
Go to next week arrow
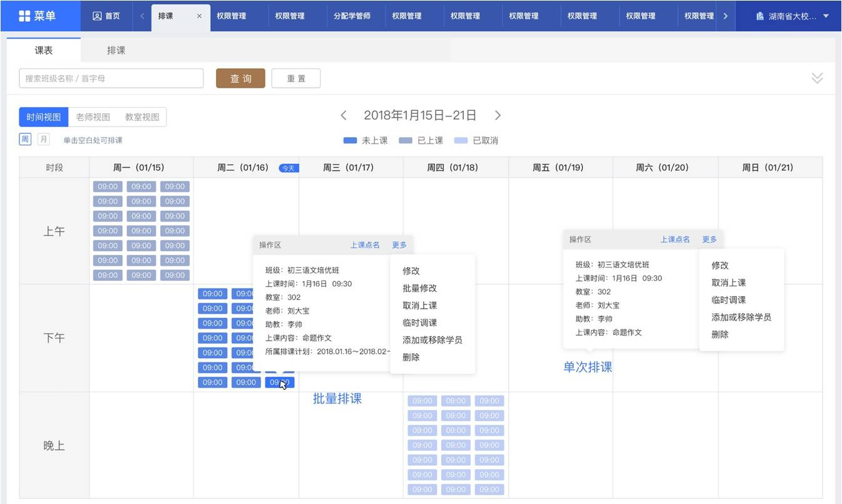498,115
